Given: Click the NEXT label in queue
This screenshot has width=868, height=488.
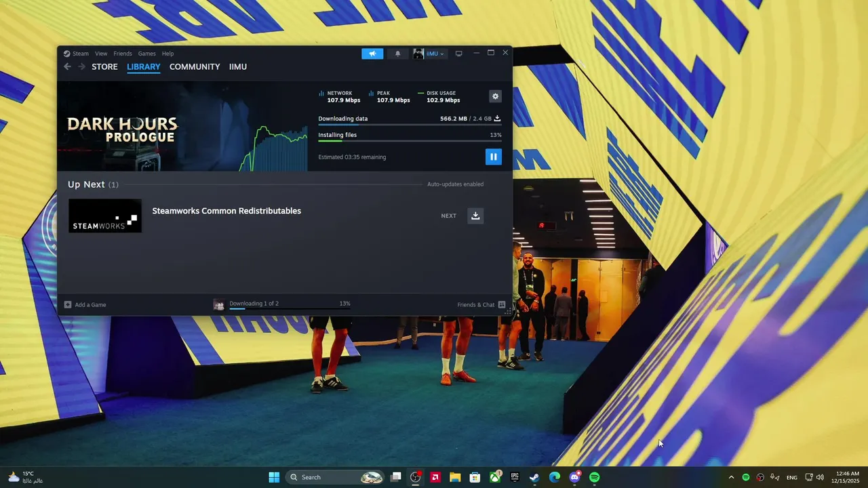Looking at the screenshot, I should tap(449, 216).
